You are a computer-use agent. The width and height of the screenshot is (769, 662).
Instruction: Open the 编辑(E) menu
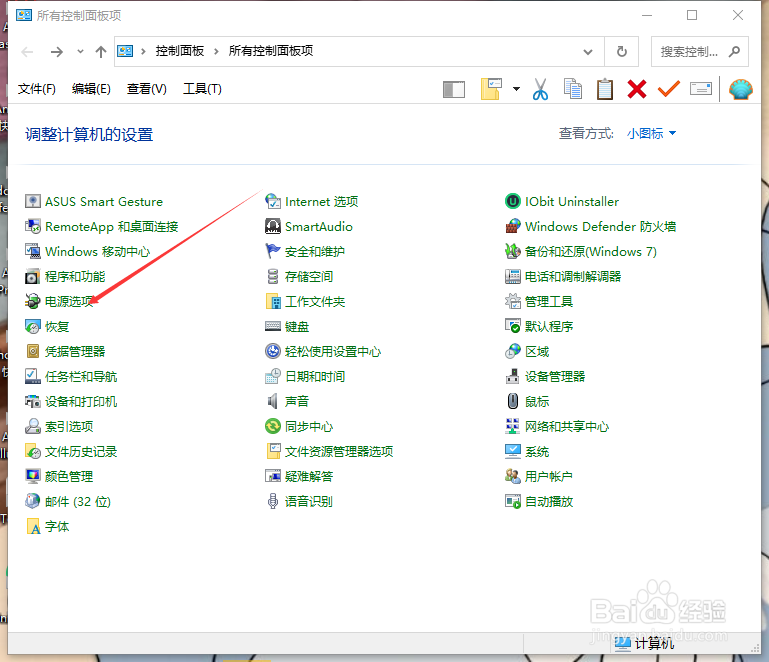91,89
